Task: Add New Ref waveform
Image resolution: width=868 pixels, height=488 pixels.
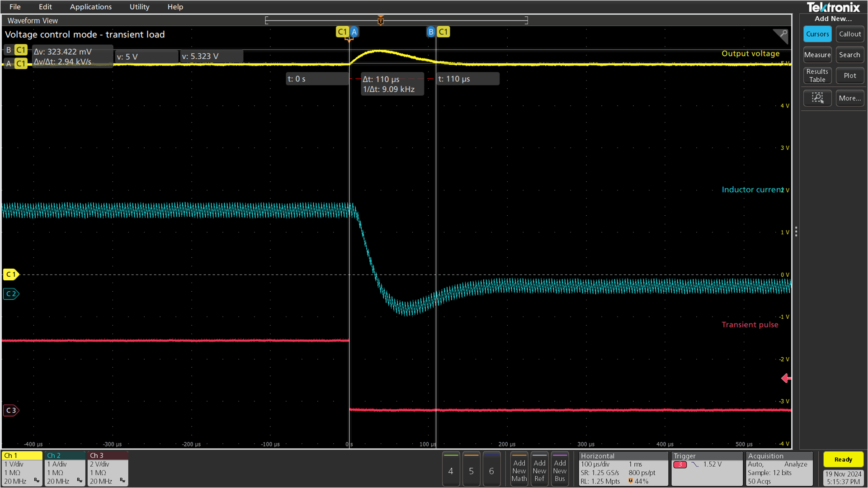Action: pos(539,469)
